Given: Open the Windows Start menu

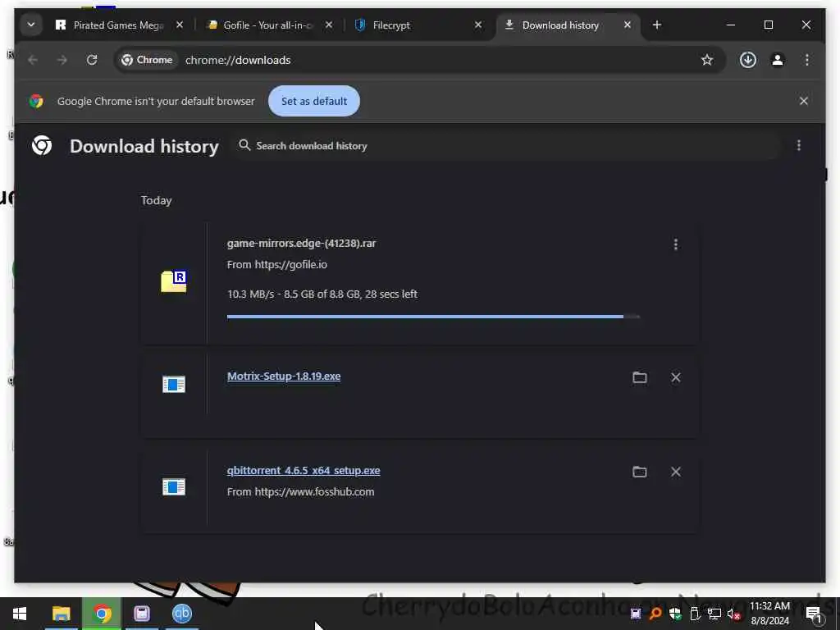Looking at the screenshot, I should click(x=20, y=614).
